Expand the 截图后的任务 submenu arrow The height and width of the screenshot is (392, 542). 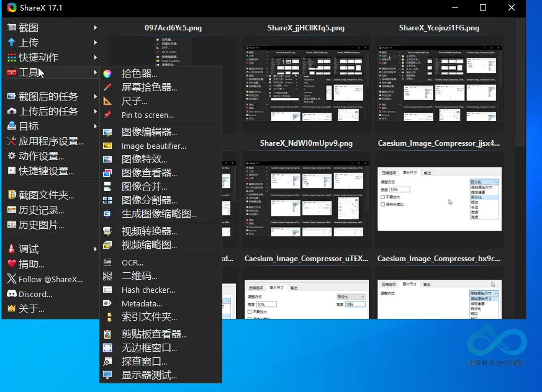point(95,96)
